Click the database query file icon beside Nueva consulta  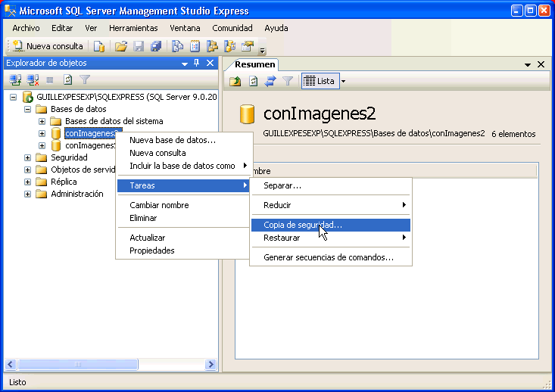click(99, 47)
